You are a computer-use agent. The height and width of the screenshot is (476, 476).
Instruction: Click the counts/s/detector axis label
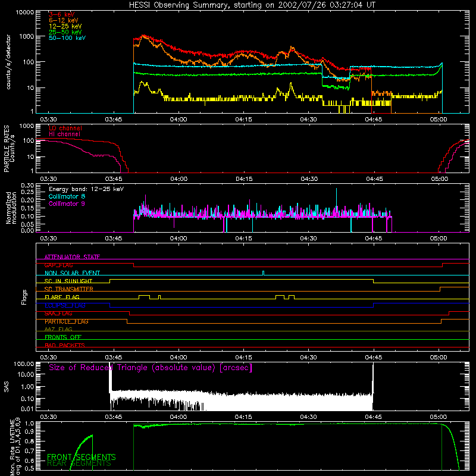(8, 62)
